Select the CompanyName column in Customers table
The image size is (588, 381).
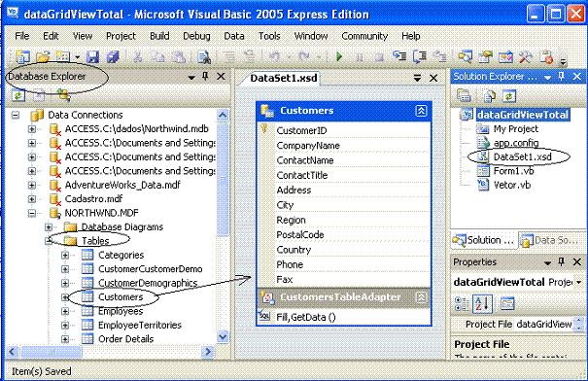(x=308, y=146)
